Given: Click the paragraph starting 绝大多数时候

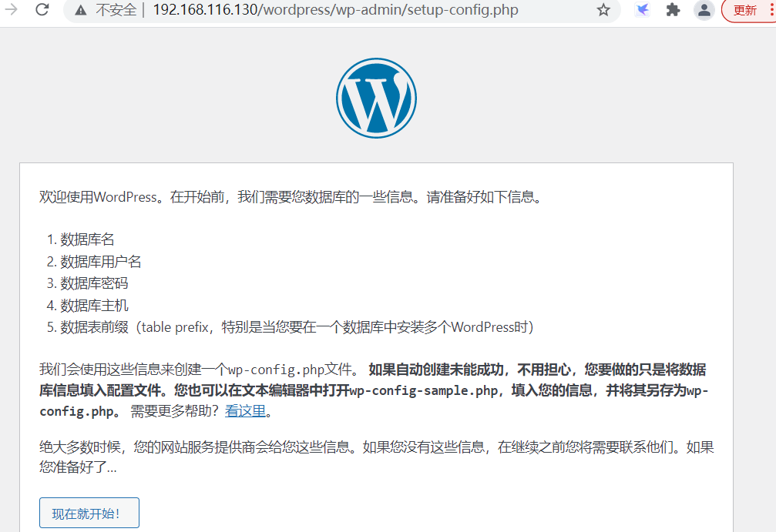Looking at the screenshot, I should point(377,457).
